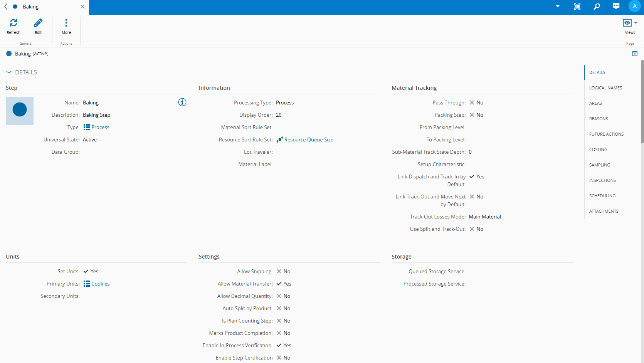The image size is (644, 363).
Task: Click the list icon next to Process
Action: (87, 127)
